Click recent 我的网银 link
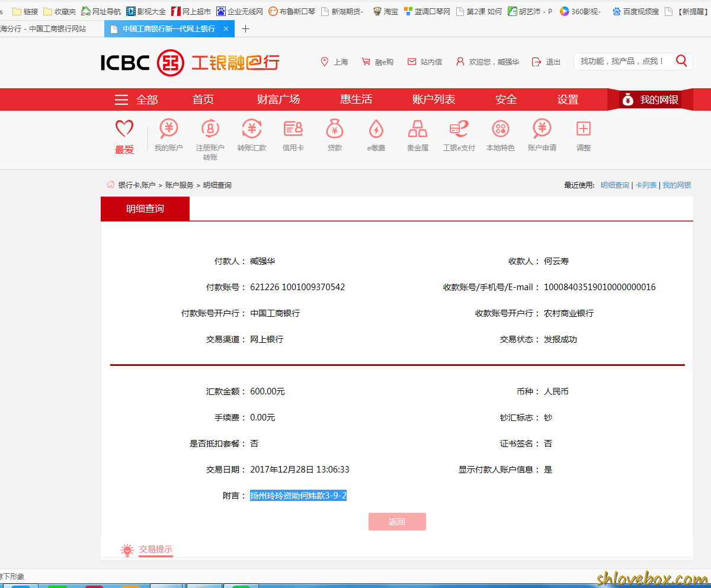The width and height of the screenshot is (711, 588). [677, 185]
